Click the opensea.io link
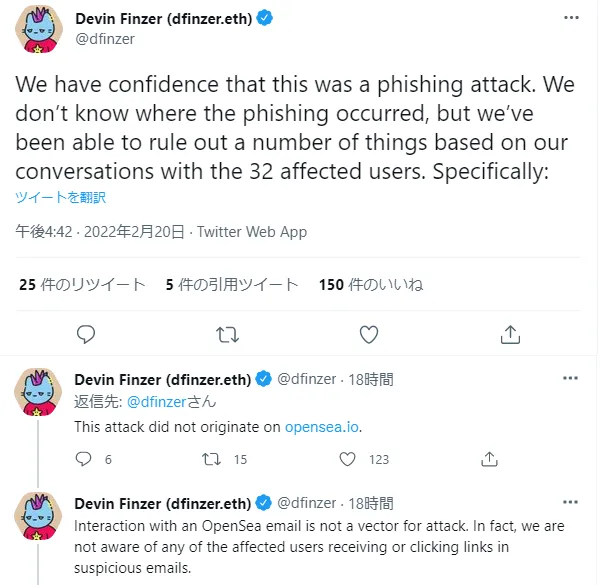600x585 pixels. coord(322,427)
